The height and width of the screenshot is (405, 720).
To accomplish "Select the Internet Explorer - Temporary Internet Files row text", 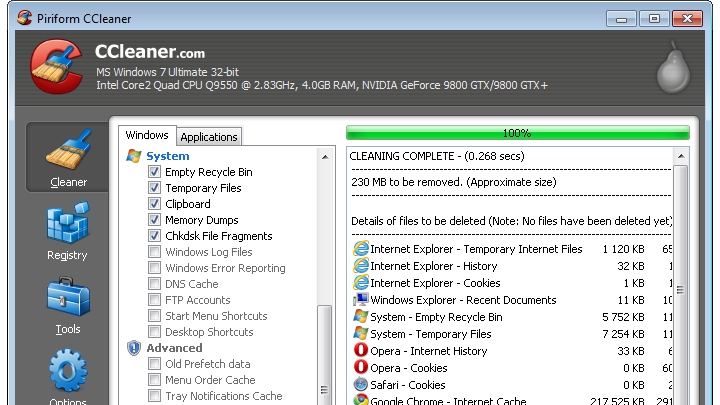I will coord(476,249).
